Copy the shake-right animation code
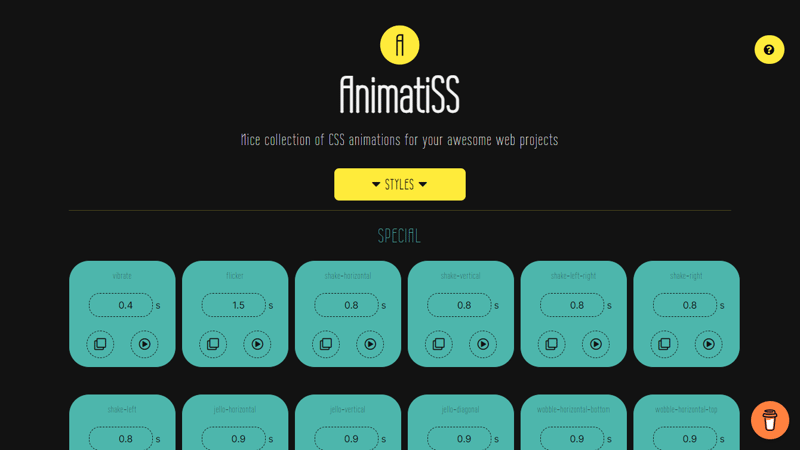This screenshot has height=450, width=800. coord(664,344)
